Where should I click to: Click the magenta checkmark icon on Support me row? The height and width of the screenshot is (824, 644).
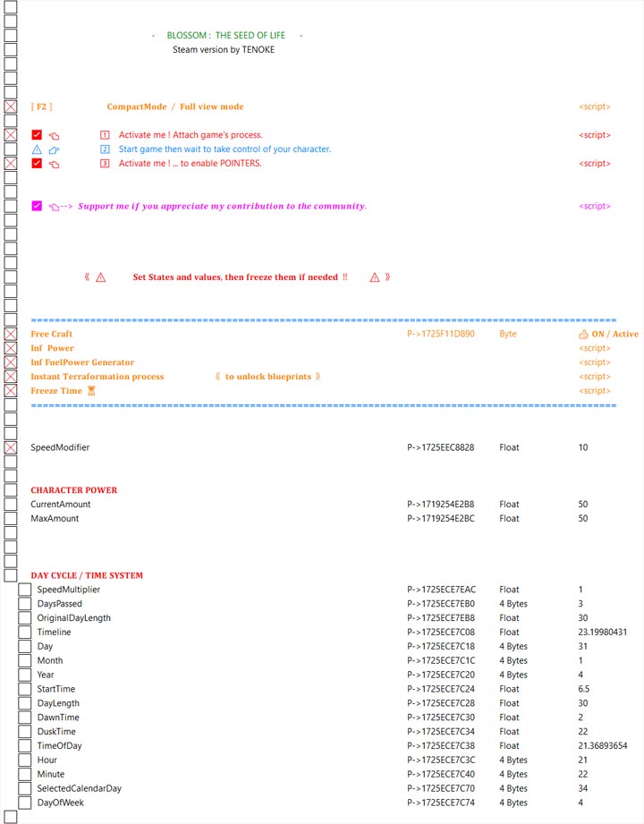click(37, 206)
